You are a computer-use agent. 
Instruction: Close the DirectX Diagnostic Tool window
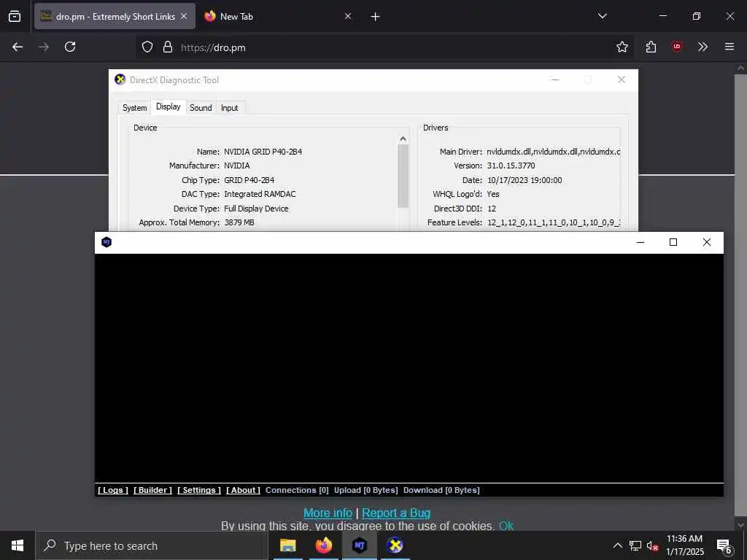point(622,79)
